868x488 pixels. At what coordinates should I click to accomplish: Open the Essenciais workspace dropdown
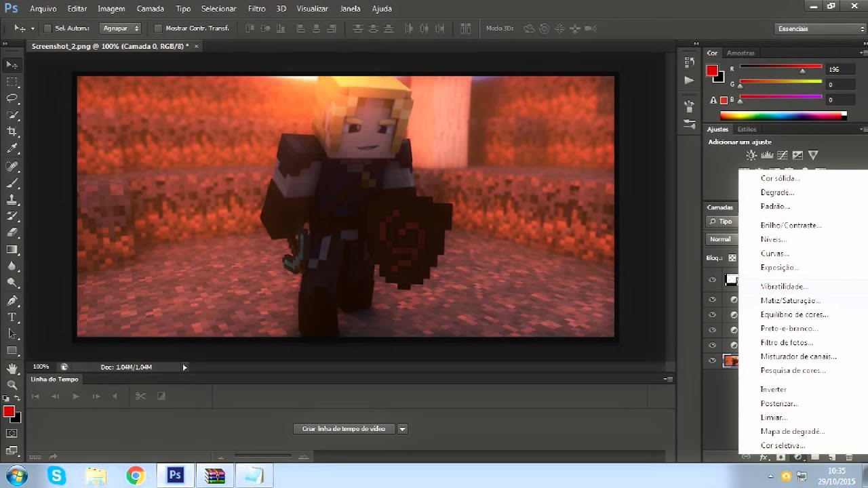pyautogui.click(x=821, y=29)
